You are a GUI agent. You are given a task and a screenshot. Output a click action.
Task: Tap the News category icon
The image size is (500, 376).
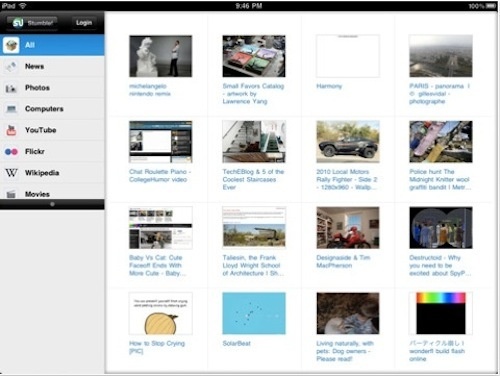point(11,66)
